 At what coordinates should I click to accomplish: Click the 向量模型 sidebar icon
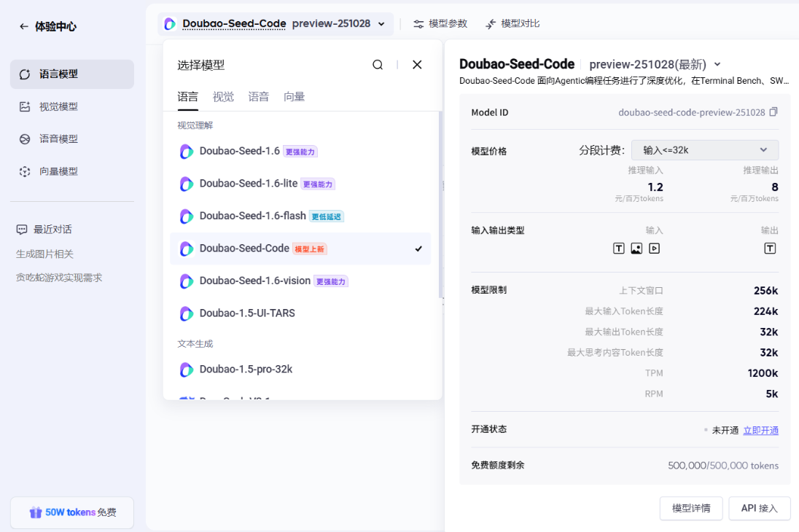(x=25, y=172)
